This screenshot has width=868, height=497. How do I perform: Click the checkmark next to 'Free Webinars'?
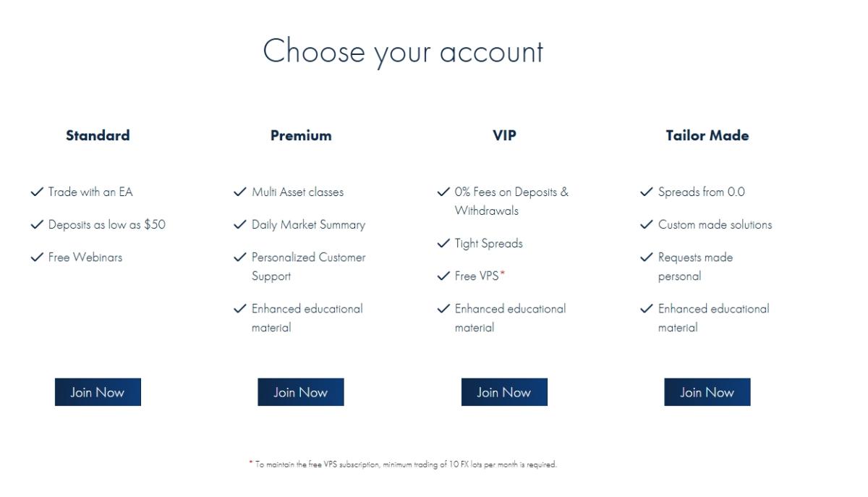pos(36,257)
